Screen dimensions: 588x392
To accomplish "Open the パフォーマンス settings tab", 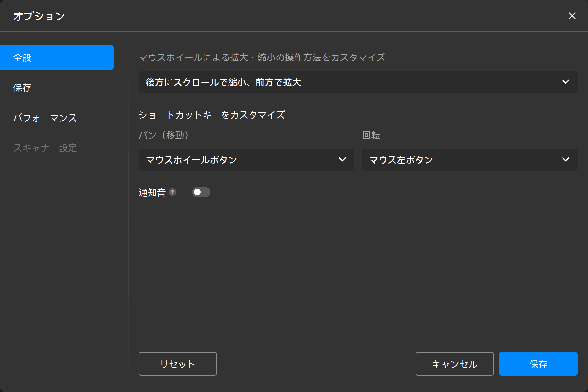I will point(45,118).
